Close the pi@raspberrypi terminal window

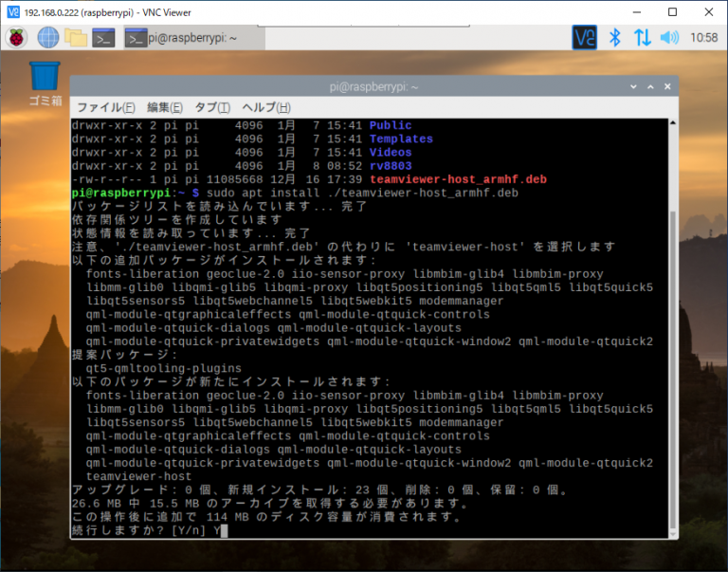pos(667,86)
